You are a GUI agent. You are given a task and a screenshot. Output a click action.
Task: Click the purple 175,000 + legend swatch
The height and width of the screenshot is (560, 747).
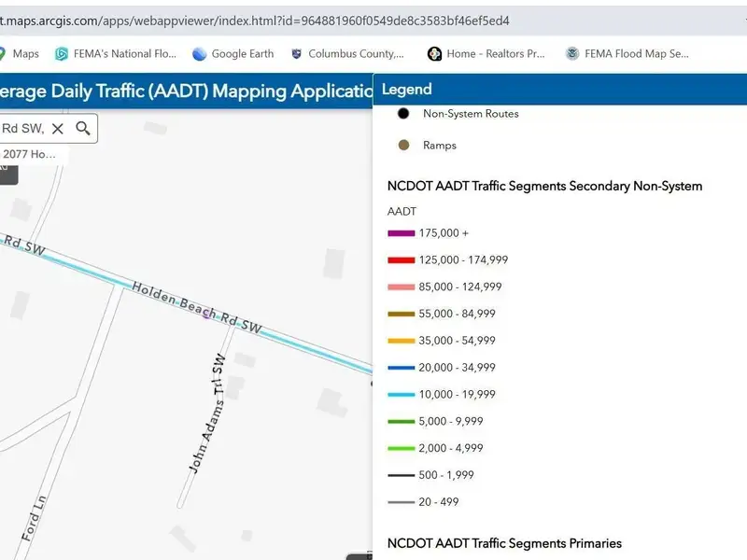[401, 233]
